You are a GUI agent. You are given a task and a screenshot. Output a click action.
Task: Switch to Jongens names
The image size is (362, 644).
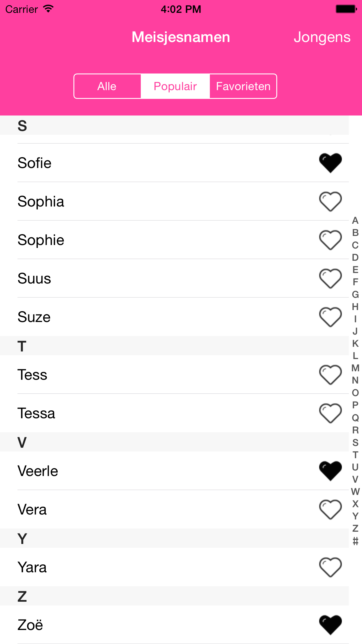point(322,37)
